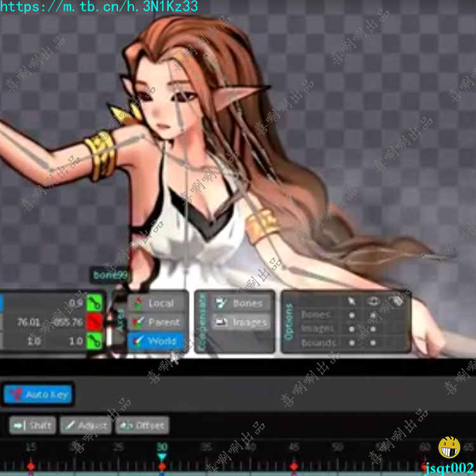Click frame 50 on the timeline ruler
The width and height of the screenshot is (476, 476).
[x=338, y=447]
